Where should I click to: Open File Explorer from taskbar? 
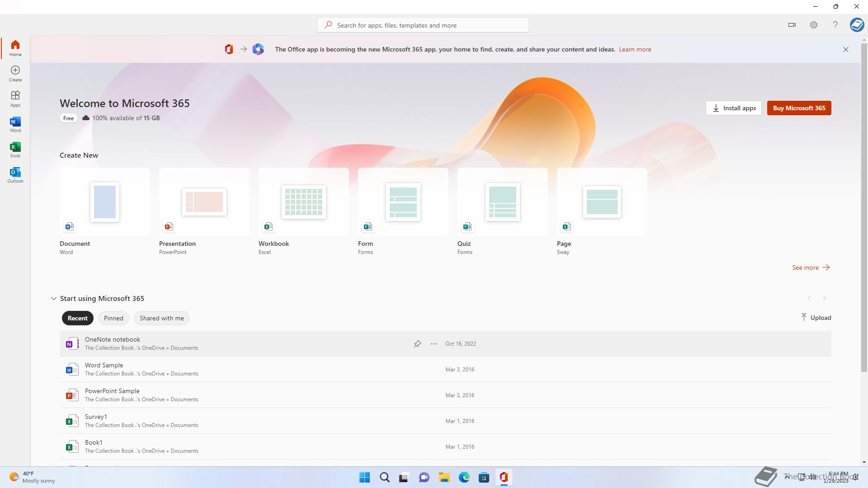tap(444, 477)
